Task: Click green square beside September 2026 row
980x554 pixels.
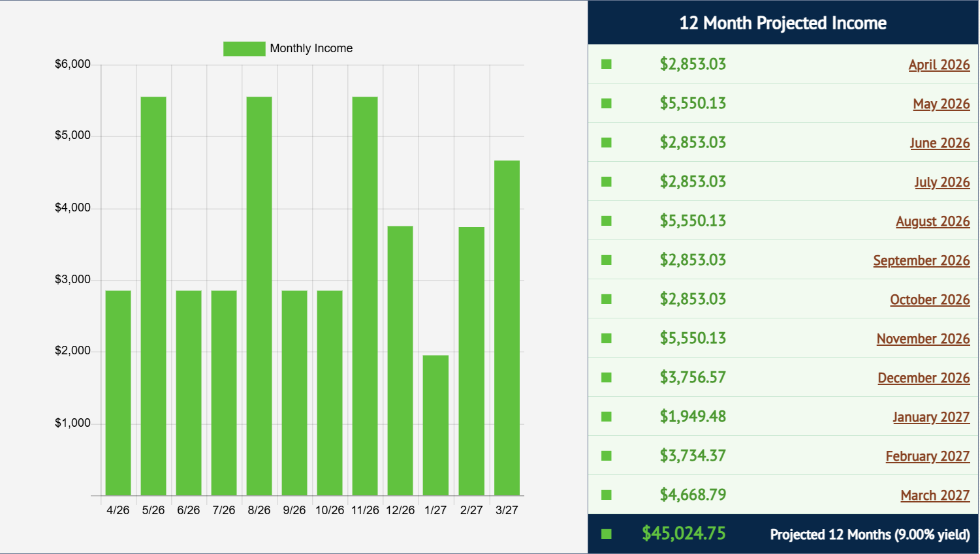Action: coord(607,260)
